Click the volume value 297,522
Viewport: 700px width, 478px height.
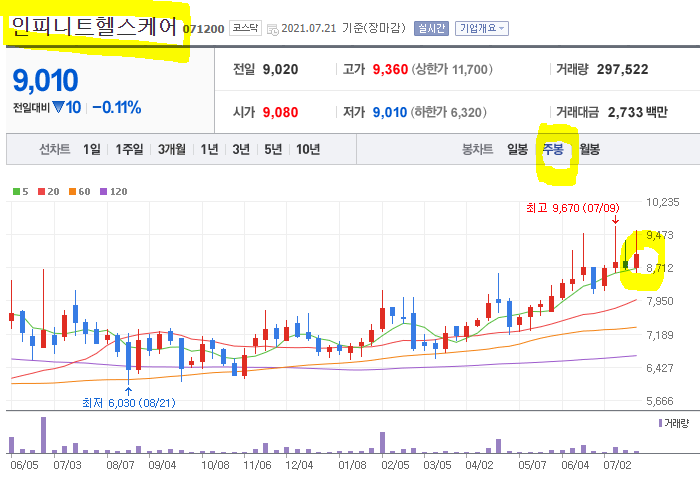(622, 69)
